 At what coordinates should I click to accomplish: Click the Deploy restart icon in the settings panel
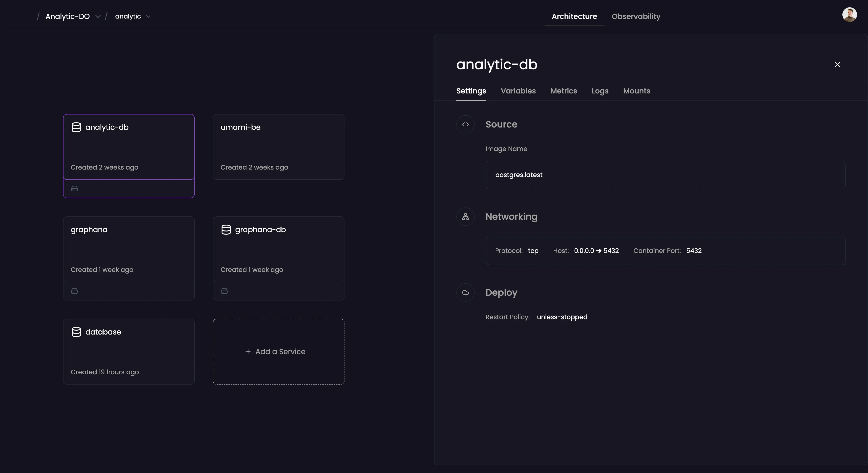click(465, 292)
